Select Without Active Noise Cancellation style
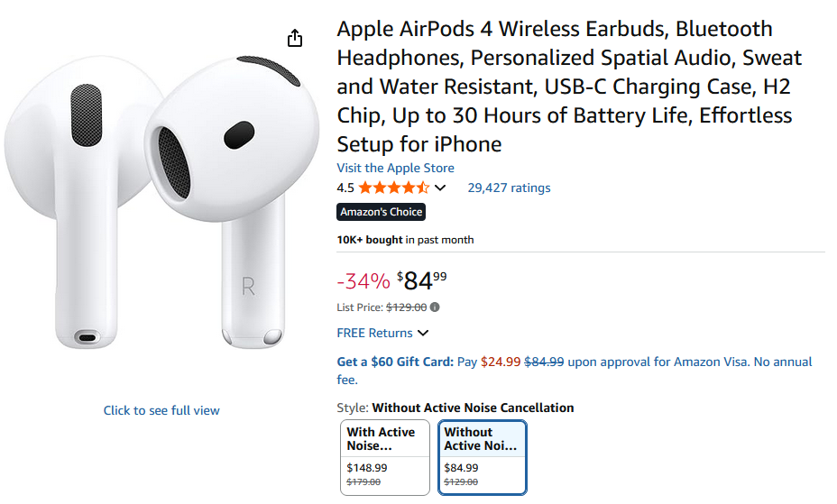 (x=482, y=457)
